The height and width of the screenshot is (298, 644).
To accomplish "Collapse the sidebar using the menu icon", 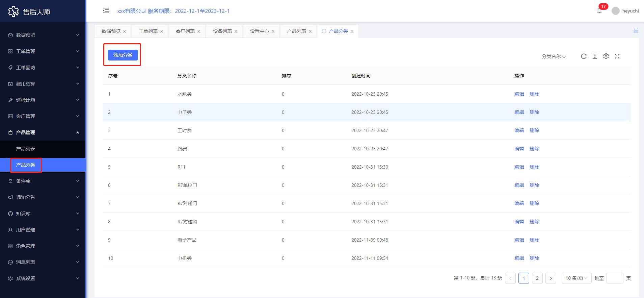I will (106, 11).
